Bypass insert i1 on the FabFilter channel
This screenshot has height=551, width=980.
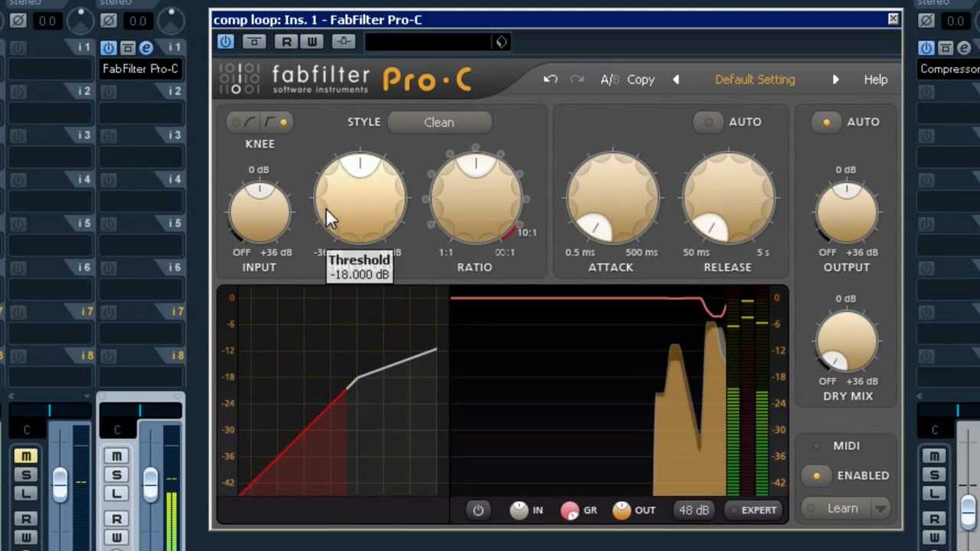(108, 48)
